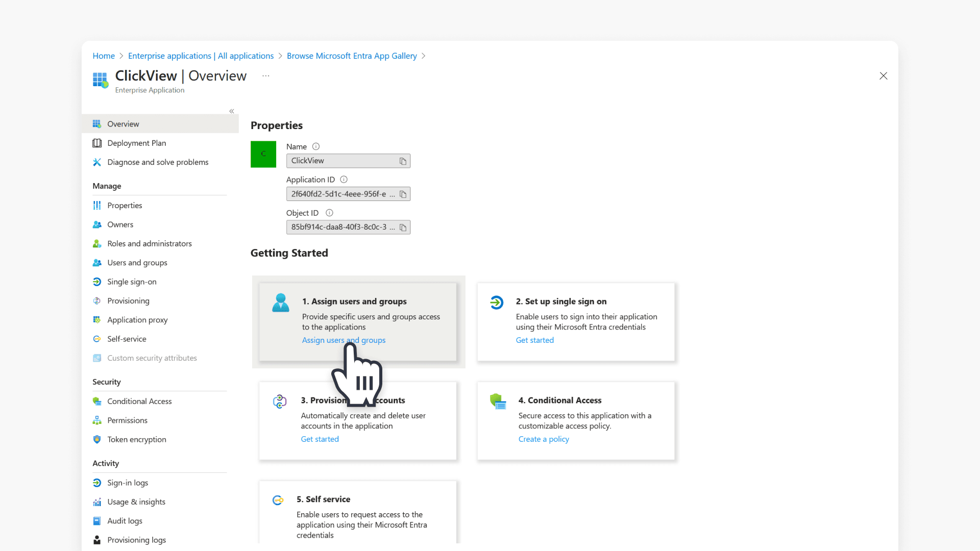Click Assign users and groups link

pos(344,340)
